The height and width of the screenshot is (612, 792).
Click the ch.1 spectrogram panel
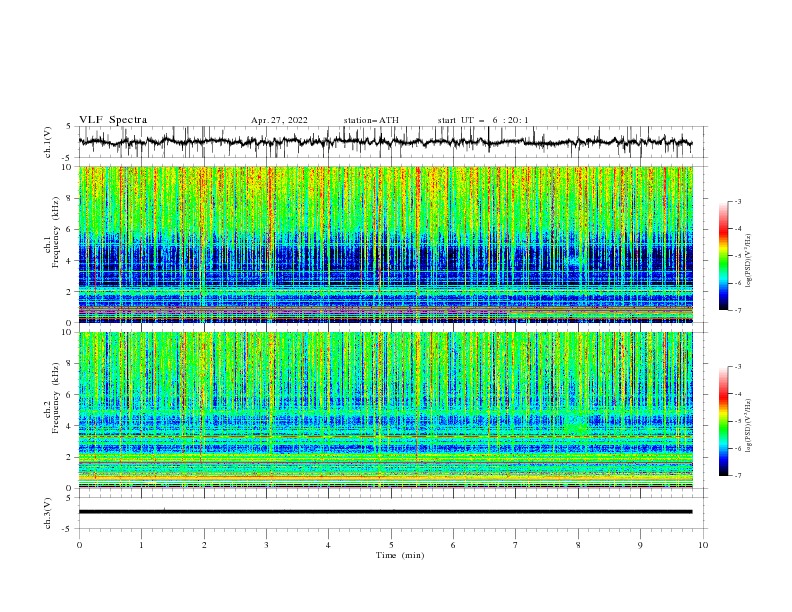pos(385,244)
